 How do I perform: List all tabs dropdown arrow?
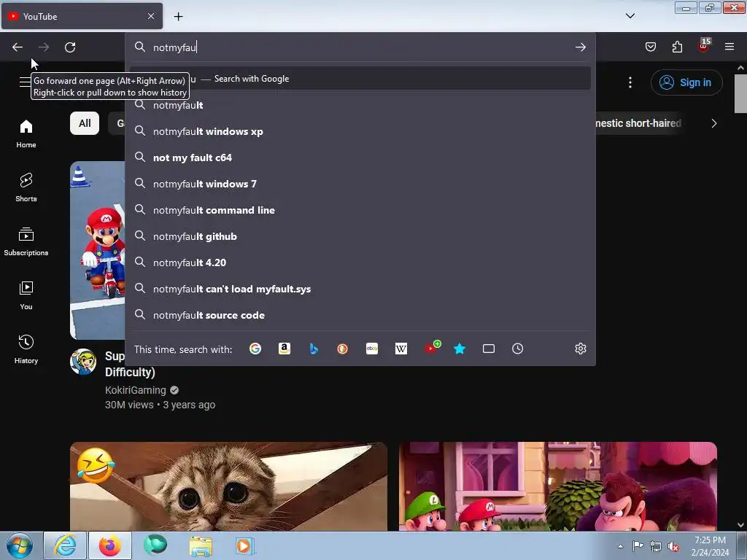[630, 16]
